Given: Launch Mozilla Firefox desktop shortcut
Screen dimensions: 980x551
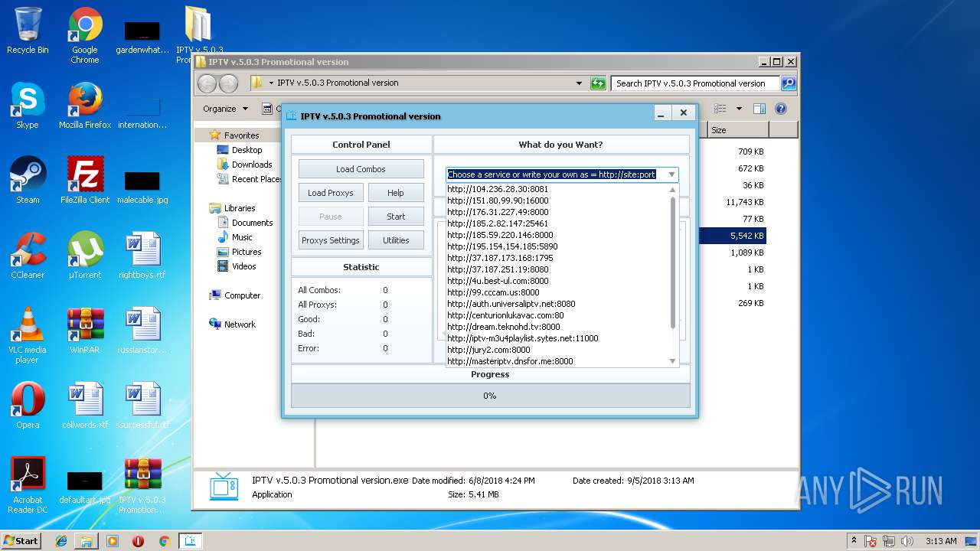Looking at the screenshot, I should coord(85,106).
